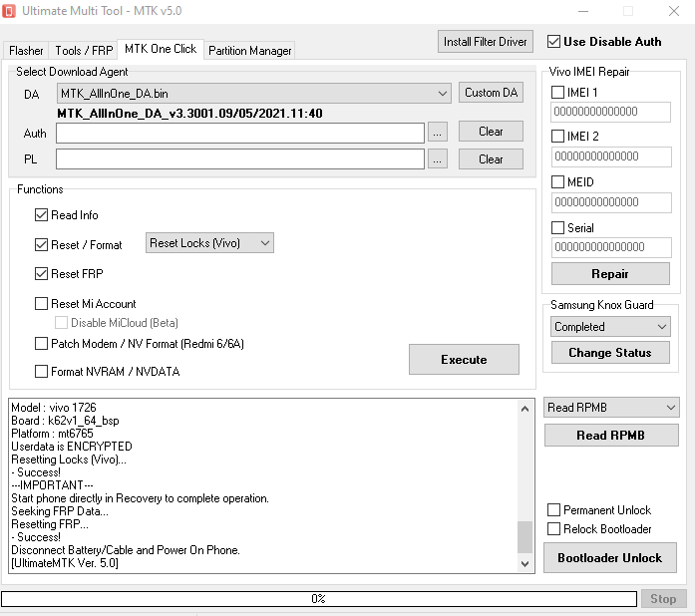Open the Partition Manager tab
Screen dimensions: 695x616
(x=250, y=51)
